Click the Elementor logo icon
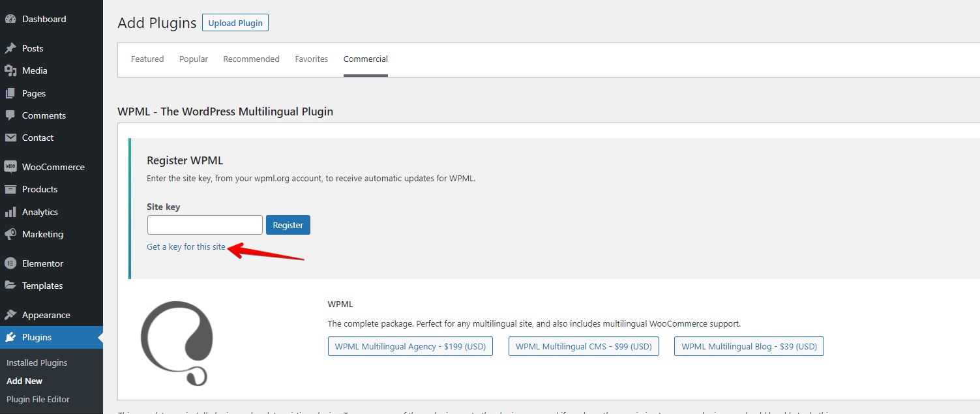 click(10, 263)
